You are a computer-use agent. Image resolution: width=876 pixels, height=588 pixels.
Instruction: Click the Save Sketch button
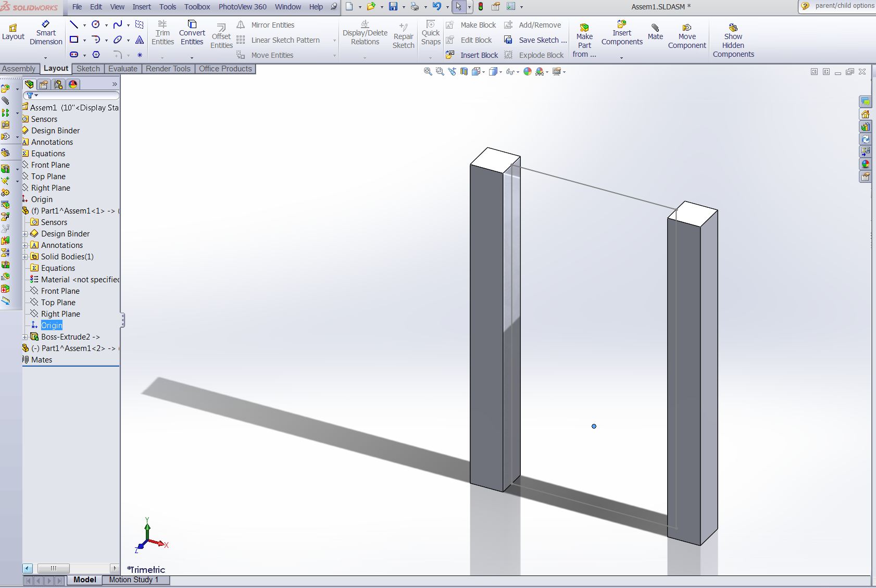[536, 40]
